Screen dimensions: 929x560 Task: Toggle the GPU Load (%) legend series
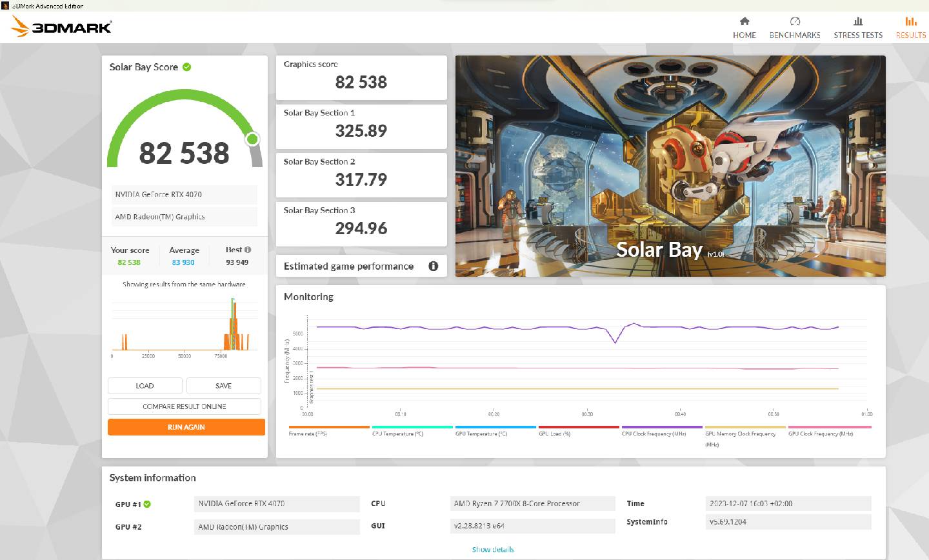[x=554, y=434]
